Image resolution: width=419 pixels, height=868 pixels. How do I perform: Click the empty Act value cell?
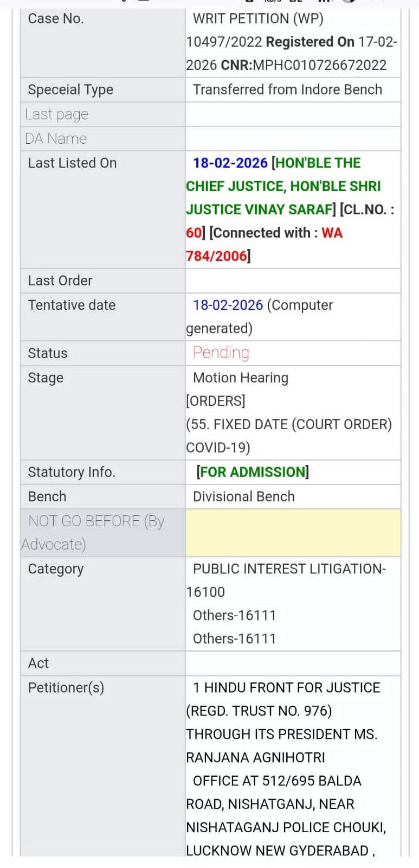coord(293,663)
